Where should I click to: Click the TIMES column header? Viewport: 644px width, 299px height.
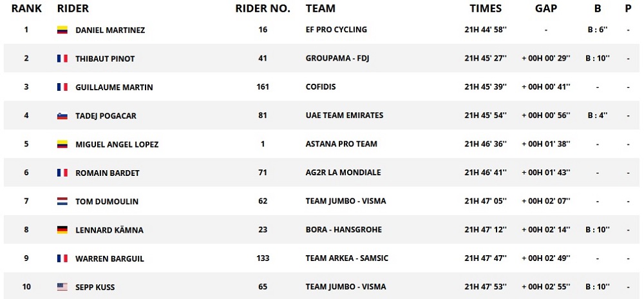pyautogui.click(x=486, y=9)
